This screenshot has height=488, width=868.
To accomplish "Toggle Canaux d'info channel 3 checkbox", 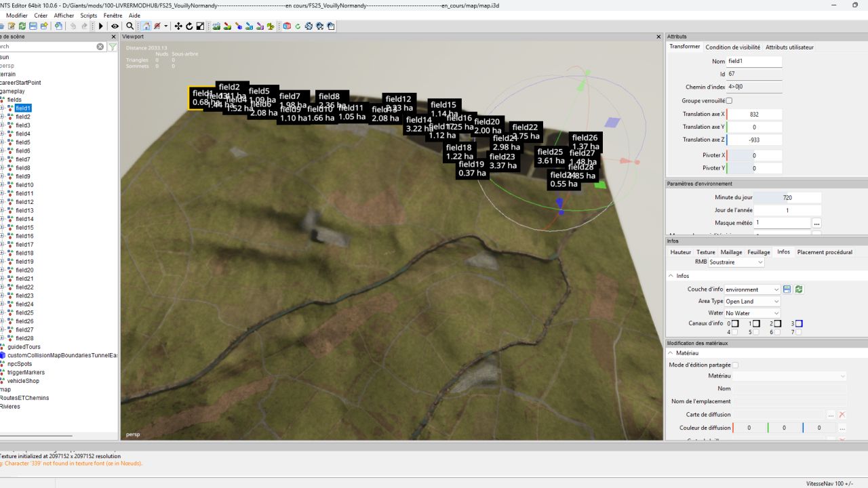I will point(800,323).
